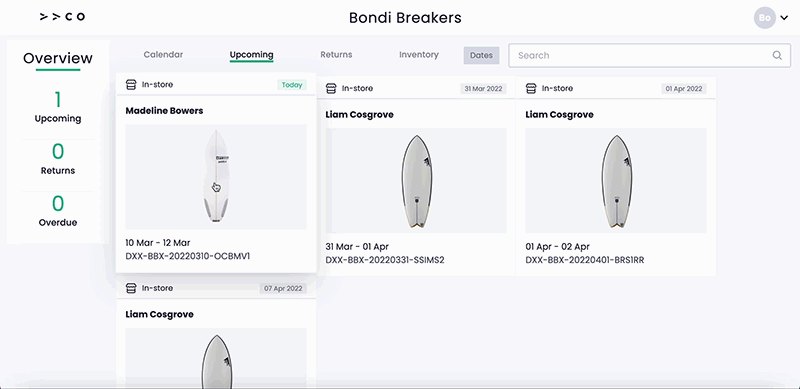
Task: Click the Today badge on first card
Action: coord(292,85)
